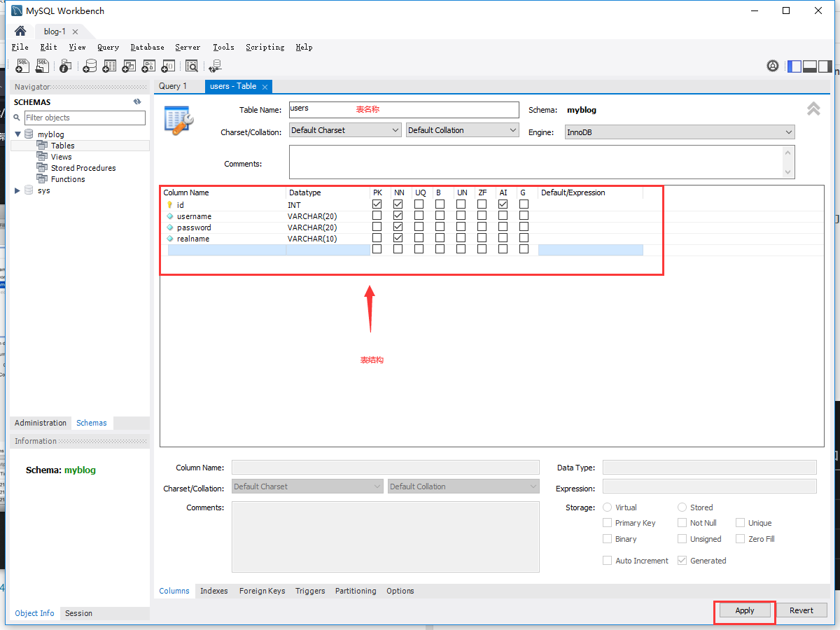Click the sys database icon
840x630 pixels.
(29, 190)
